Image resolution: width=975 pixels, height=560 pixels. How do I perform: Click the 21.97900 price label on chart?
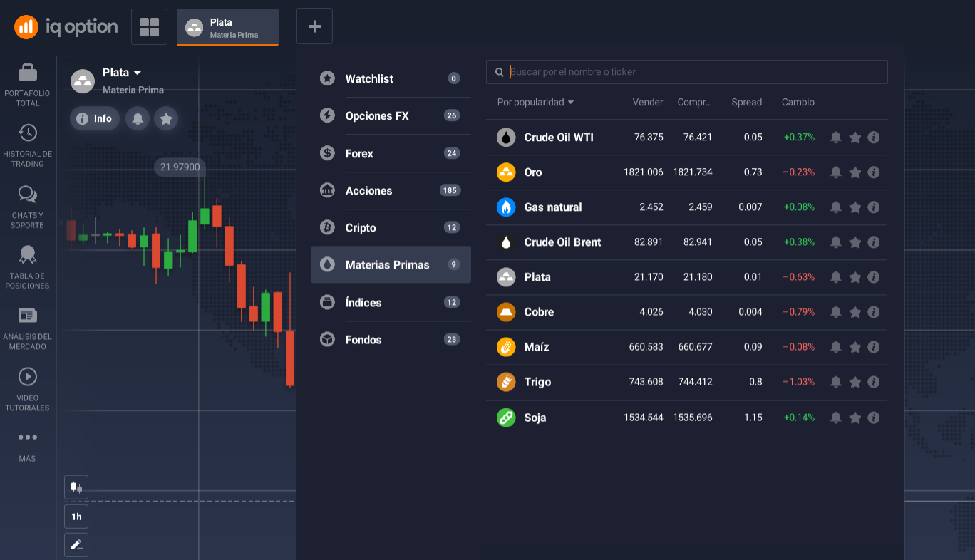[180, 167]
